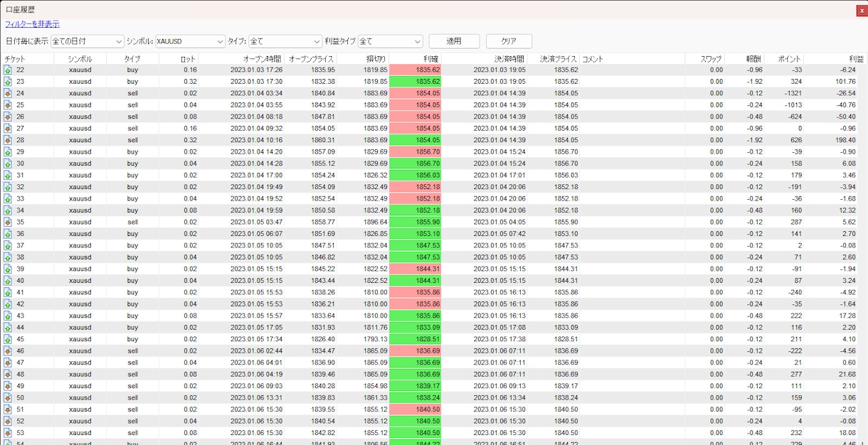The width and height of the screenshot is (868, 445).
Task: Close the 口座履歴 window
Action: click(862, 10)
